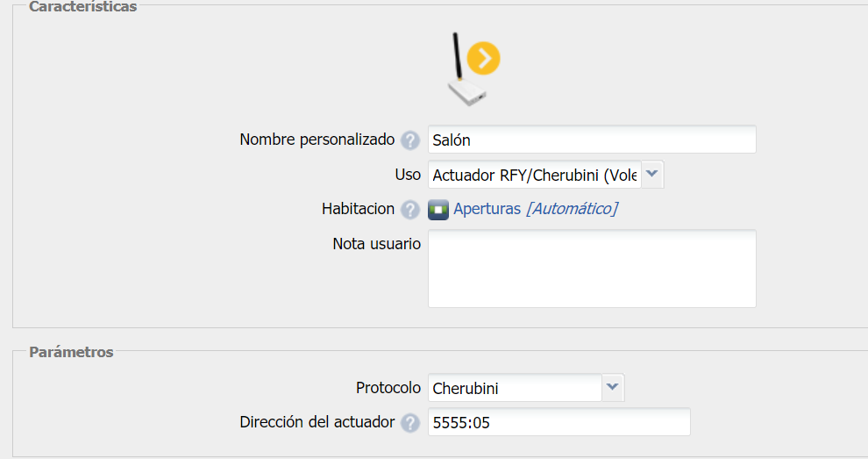Click the yellow arrow badge on device icon
Image resolution: width=868 pixels, height=459 pixels.
(483, 59)
